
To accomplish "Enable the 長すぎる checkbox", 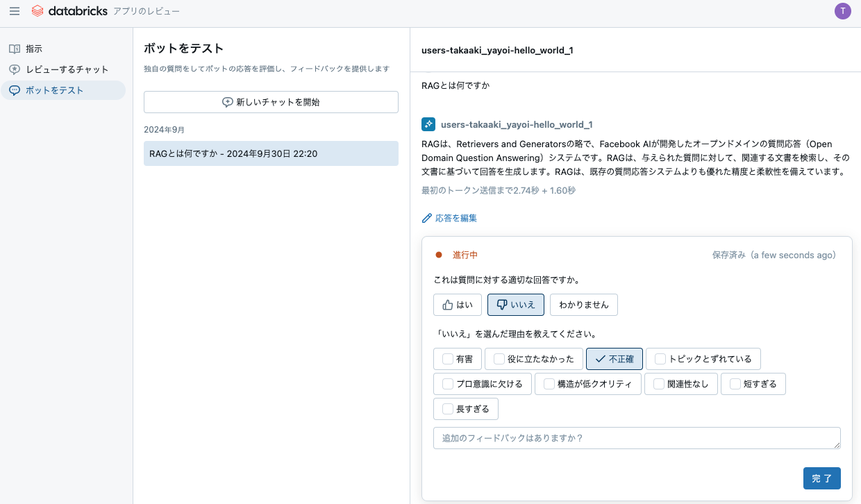I will 448,409.
